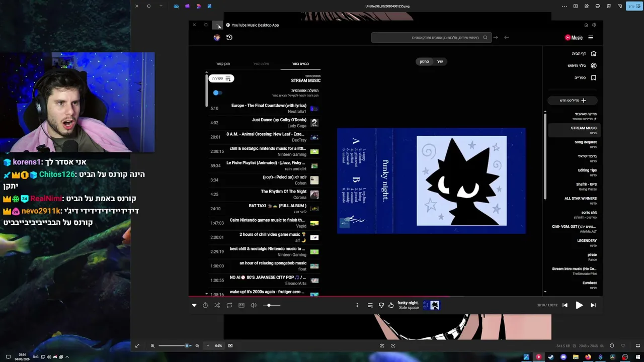Favorite the image with heart icon

click(623, 346)
